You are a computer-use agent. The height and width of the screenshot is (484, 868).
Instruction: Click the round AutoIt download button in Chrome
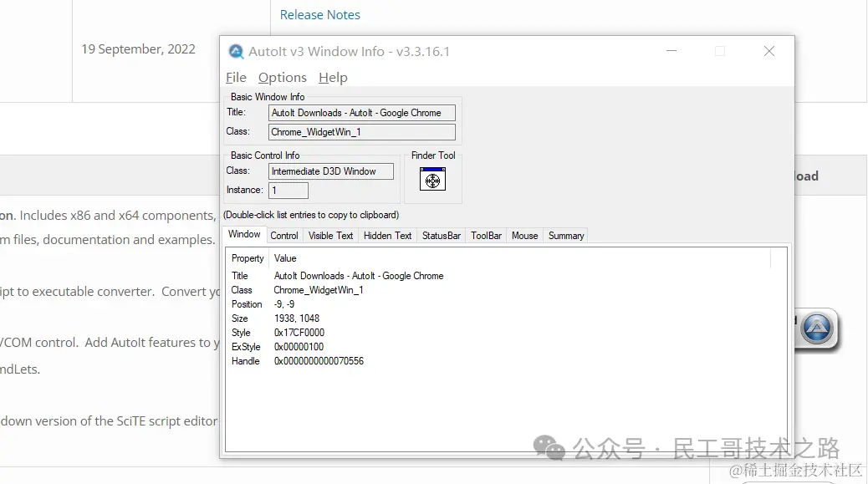817,329
